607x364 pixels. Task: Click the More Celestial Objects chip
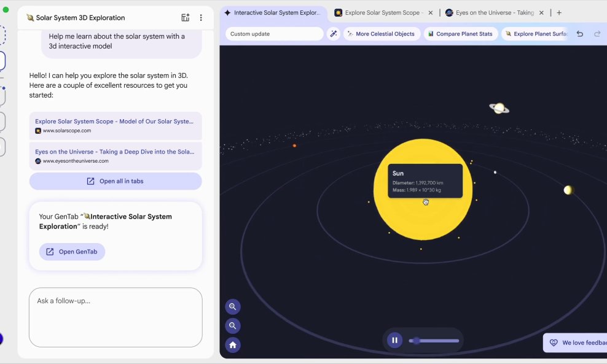(382, 34)
